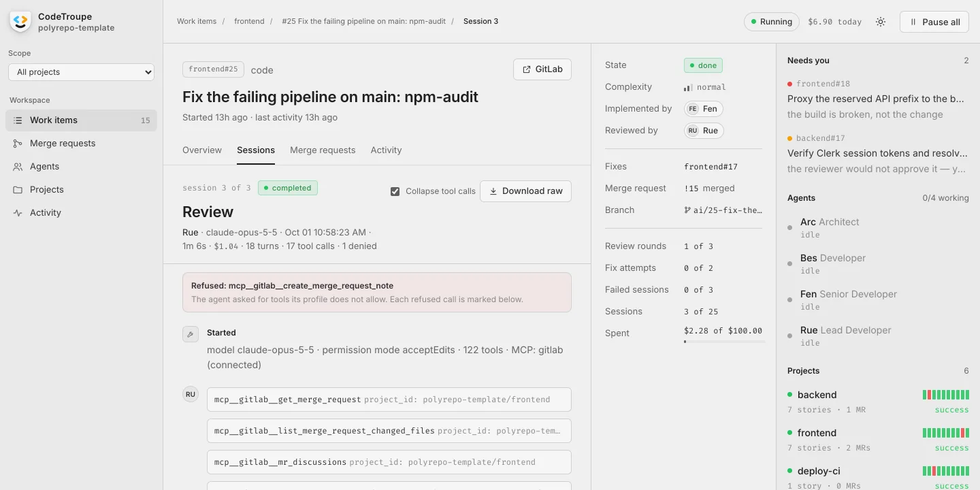Select the Bes Developer agent

(x=878, y=264)
